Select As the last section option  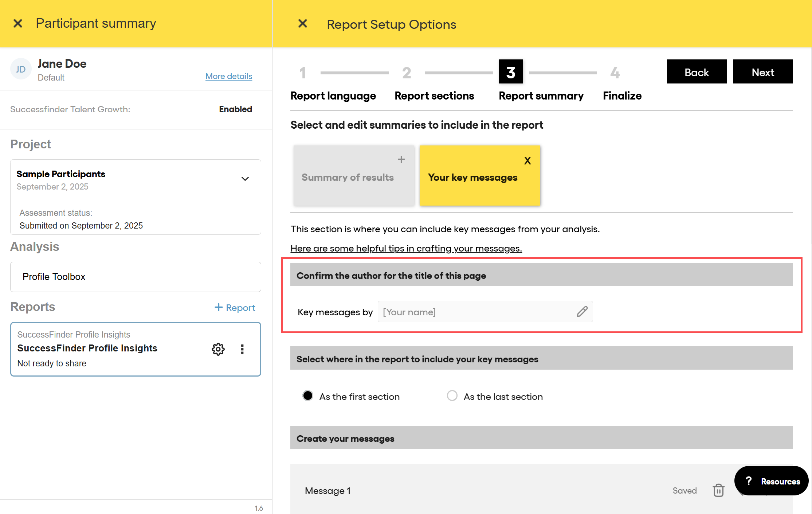(452, 396)
